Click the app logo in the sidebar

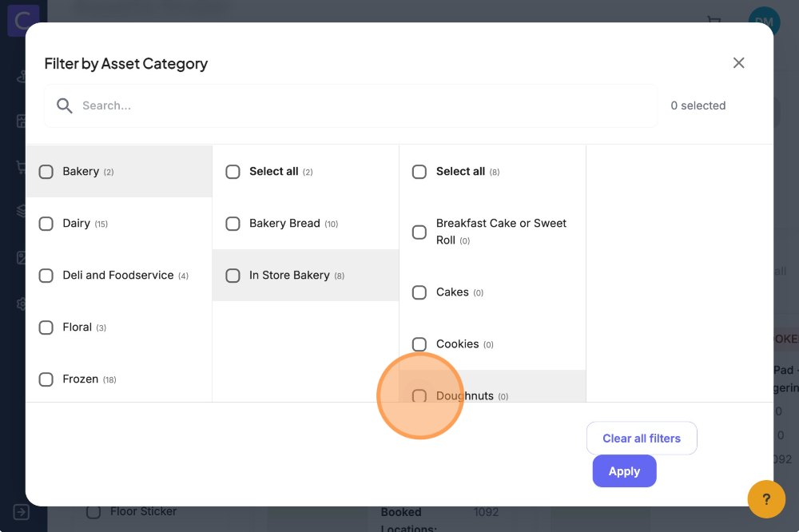pyautogui.click(x=23, y=19)
